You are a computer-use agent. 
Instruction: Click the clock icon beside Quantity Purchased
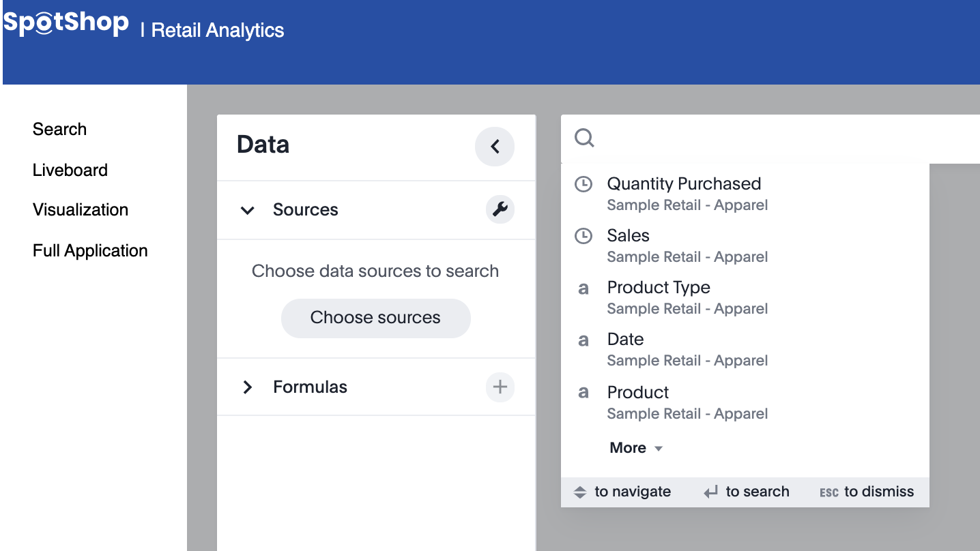pos(583,184)
